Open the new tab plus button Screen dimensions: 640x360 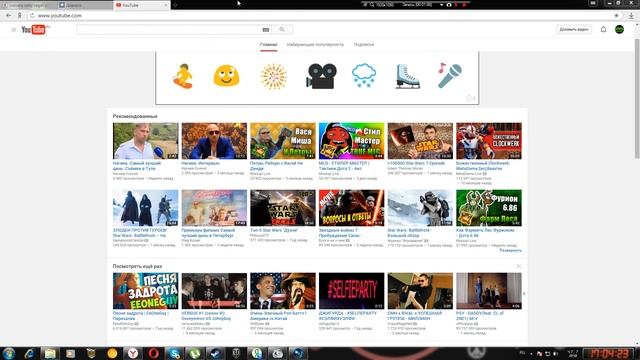point(175,5)
